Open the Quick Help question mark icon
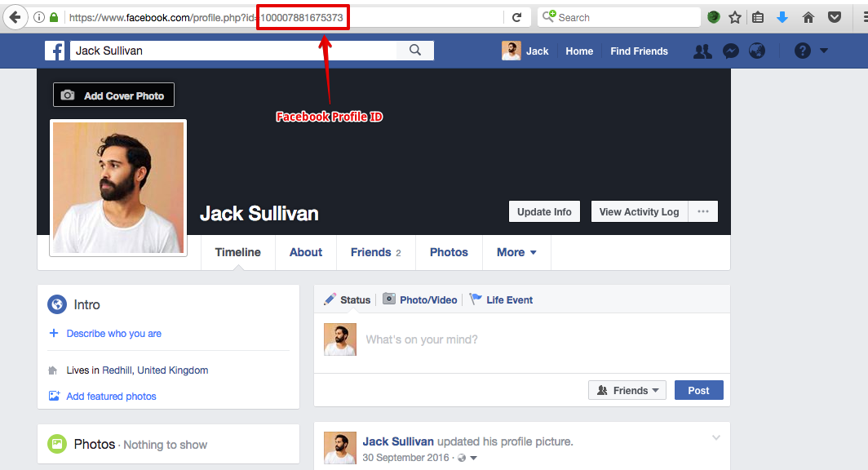The height and width of the screenshot is (470, 868). 803,51
